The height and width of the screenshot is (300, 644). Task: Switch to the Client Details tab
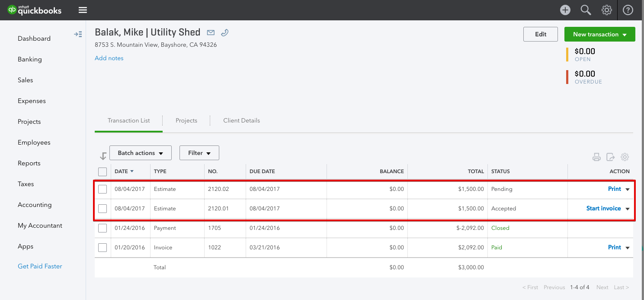tap(241, 120)
